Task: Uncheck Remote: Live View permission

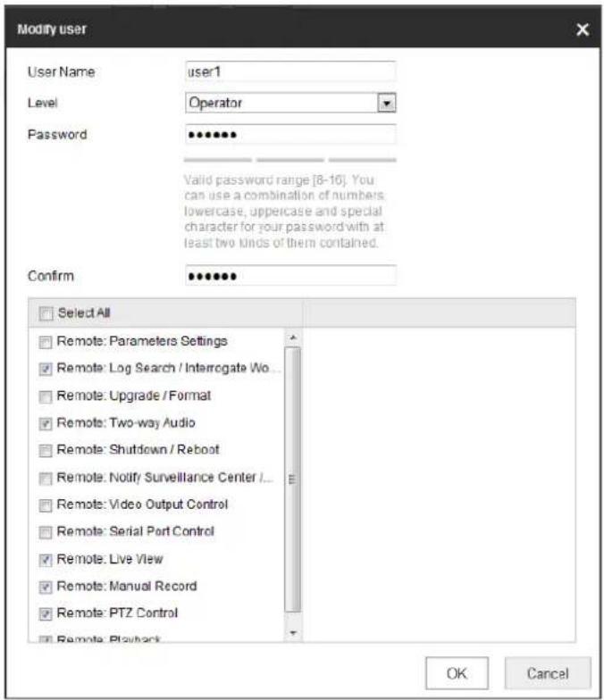Action: click(x=45, y=560)
